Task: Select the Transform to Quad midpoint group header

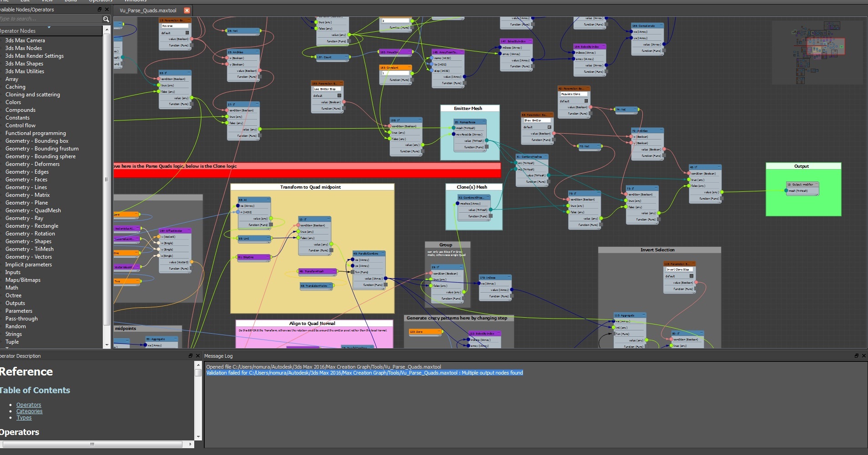Action: (x=312, y=187)
